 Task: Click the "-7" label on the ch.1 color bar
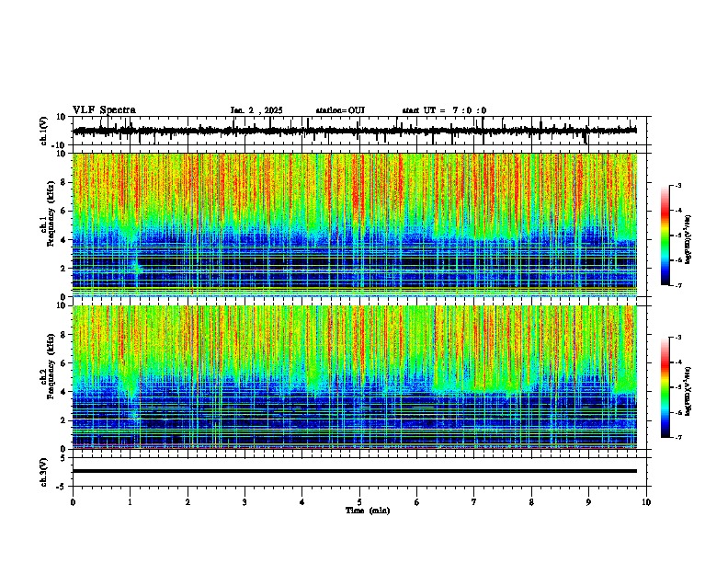pyautogui.click(x=678, y=285)
